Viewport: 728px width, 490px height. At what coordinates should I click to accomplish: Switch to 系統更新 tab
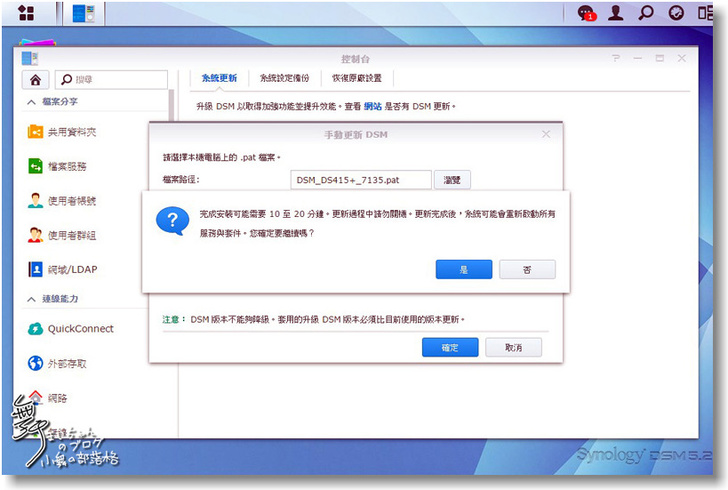(x=219, y=78)
